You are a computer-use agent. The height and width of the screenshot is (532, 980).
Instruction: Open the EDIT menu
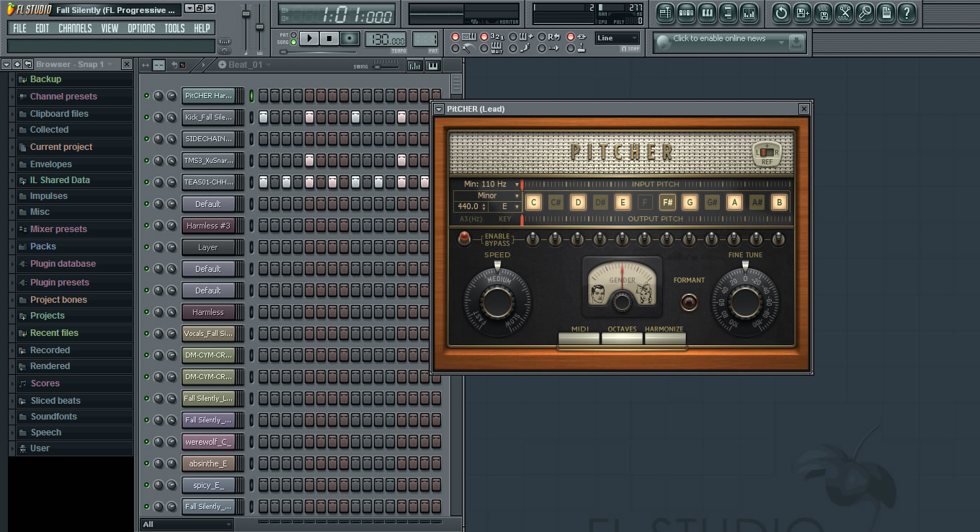[43, 28]
